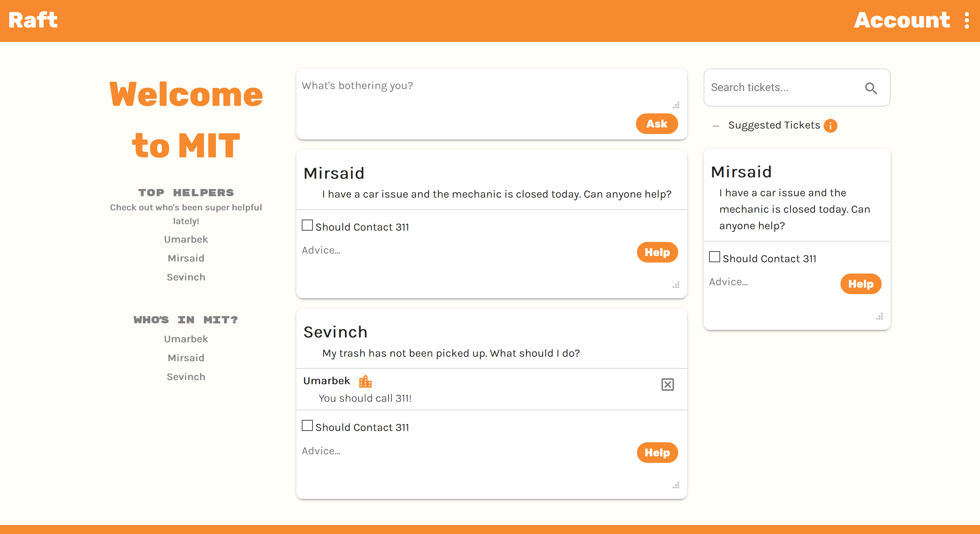The height and width of the screenshot is (534, 980).
Task: Click the building badge next to Umarbek
Action: point(365,381)
